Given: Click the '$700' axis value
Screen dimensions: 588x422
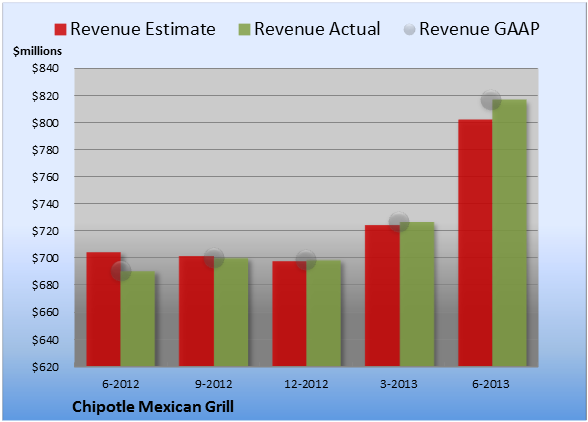Looking at the screenshot, I should (x=45, y=258).
